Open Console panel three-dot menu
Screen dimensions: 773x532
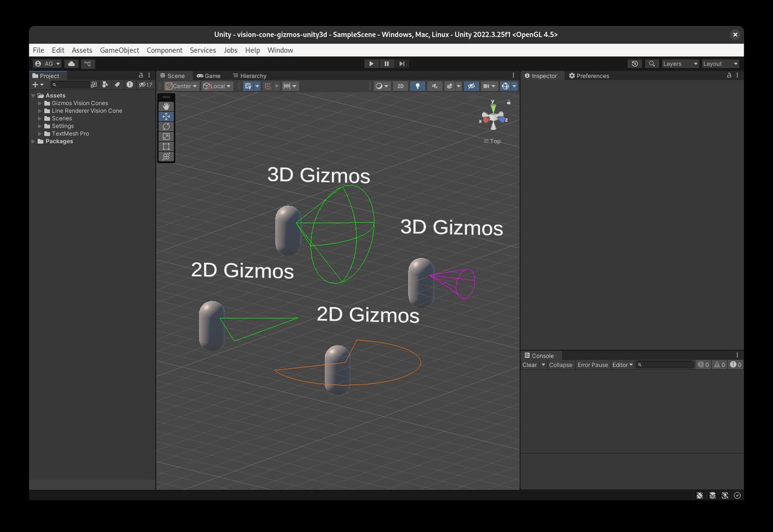point(737,355)
